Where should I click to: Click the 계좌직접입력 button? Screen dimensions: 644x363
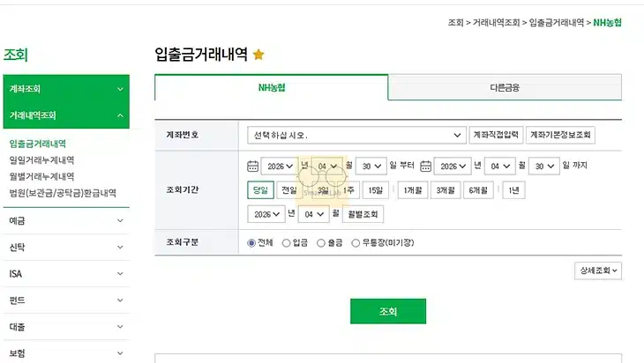tap(496, 135)
